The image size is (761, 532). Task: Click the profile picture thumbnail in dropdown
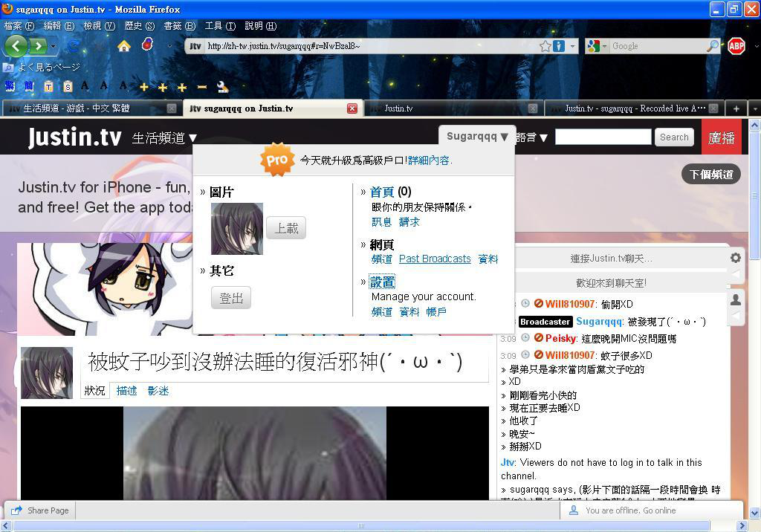click(237, 229)
